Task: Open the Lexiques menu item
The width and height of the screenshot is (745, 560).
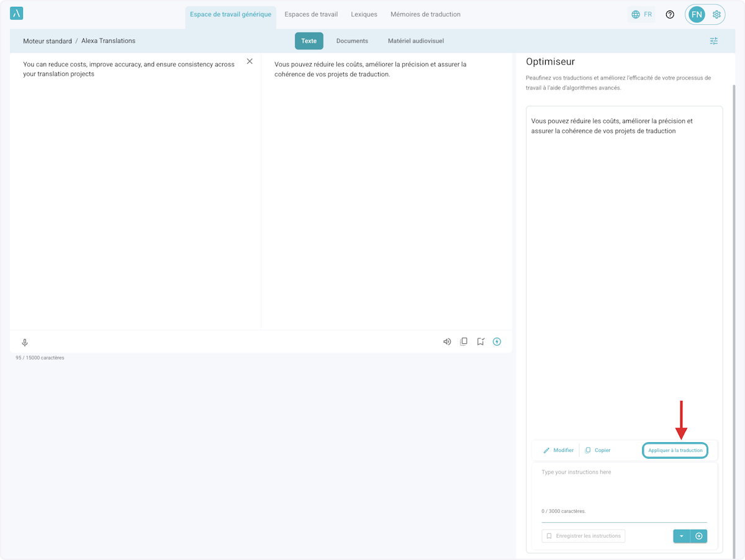Action: click(364, 14)
